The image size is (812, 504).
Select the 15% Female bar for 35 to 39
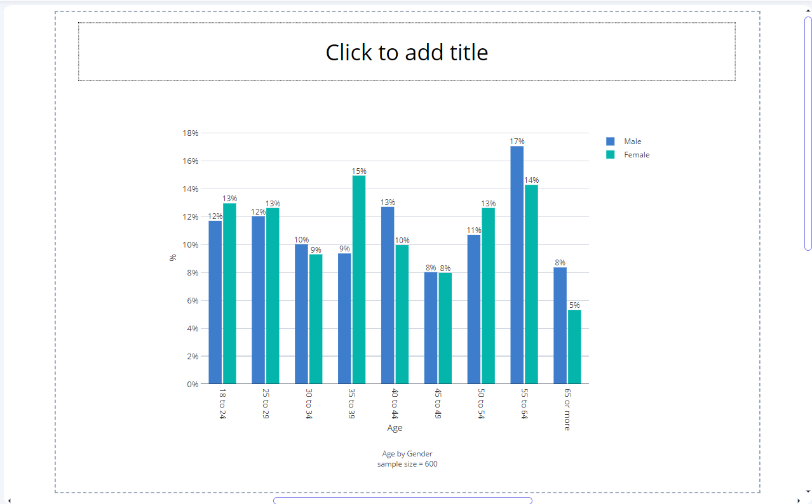pyautogui.click(x=359, y=280)
